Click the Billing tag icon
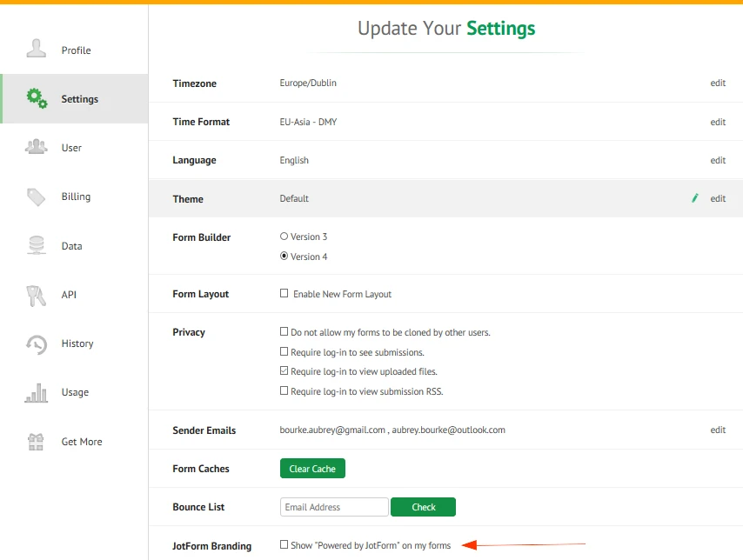The width and height of the screenshot is (743, 560). click(x=36, y=197)
